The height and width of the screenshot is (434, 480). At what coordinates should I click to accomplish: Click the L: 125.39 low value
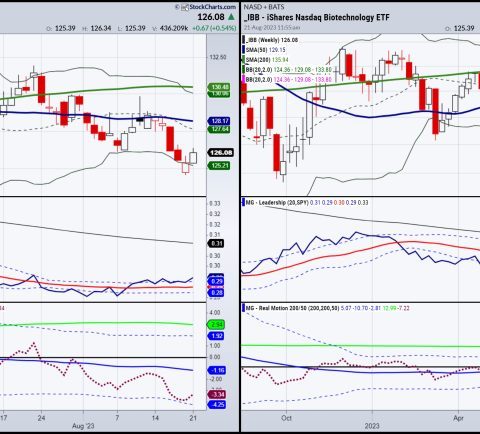tap(132, 28)
